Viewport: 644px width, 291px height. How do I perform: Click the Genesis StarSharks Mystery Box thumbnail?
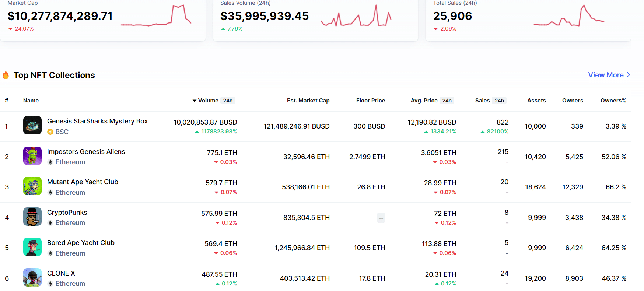point(32,125)
